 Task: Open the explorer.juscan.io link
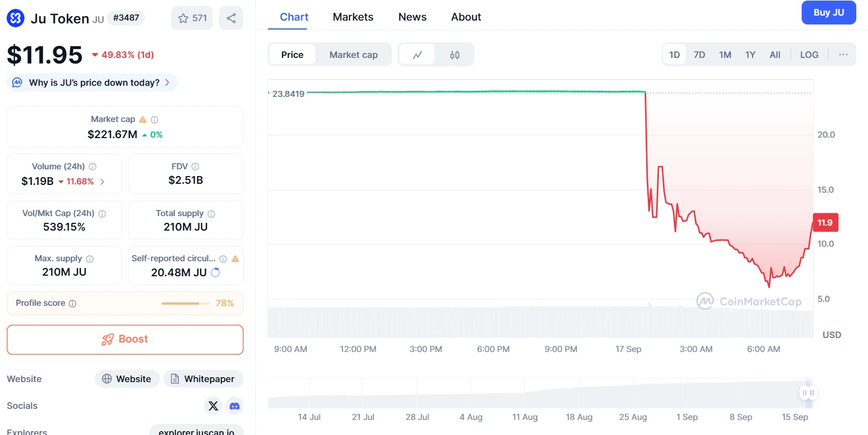(196, 431)
